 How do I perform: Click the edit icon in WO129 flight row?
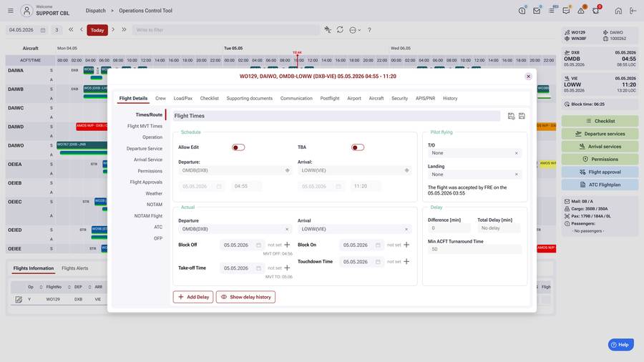pyautogui.click(x=19, y=300)
